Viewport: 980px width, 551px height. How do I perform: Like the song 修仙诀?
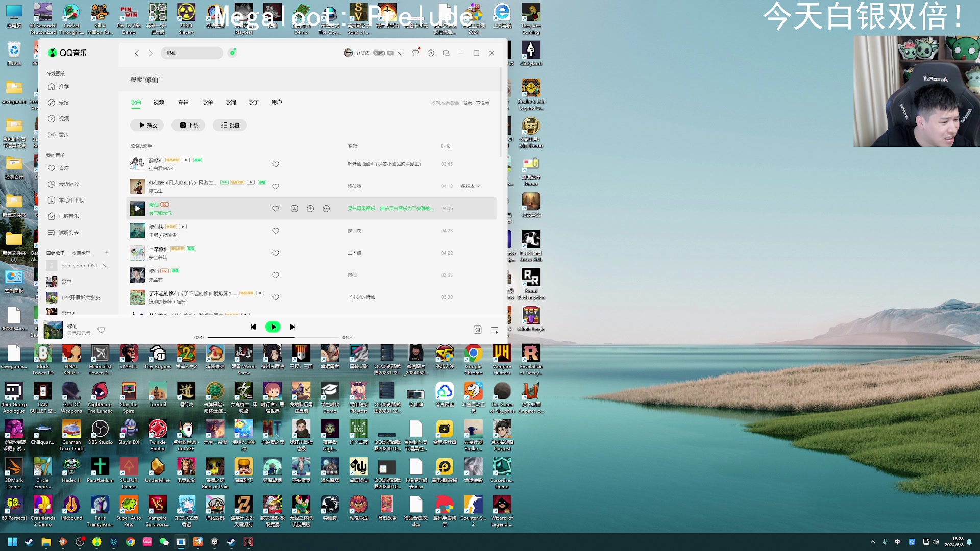tap(276, 231)
